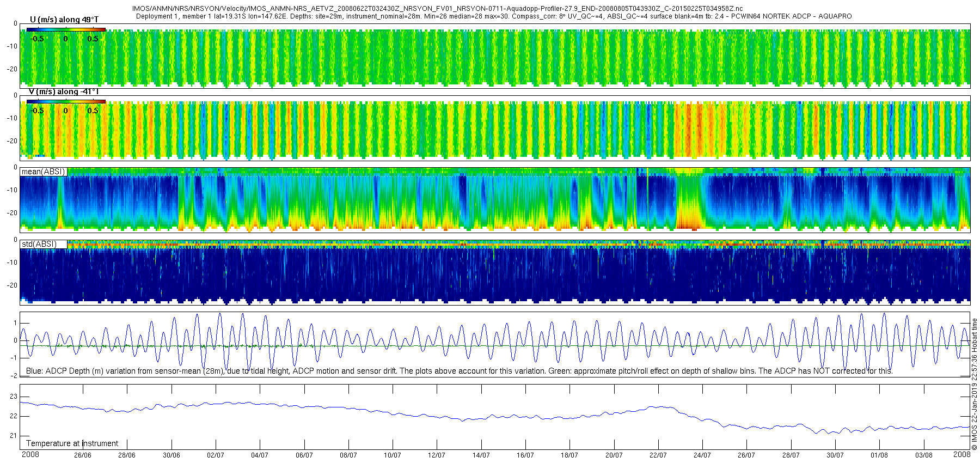Click the 'U (m/s) along 49°T' panel title
Viewport: 980px width, 463px height.
coord(64,20)
